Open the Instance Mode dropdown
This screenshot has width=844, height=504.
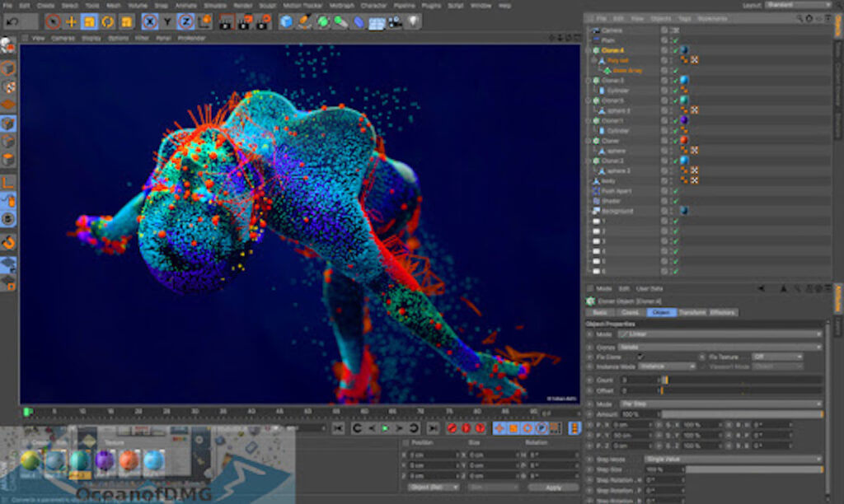[667, 366]
